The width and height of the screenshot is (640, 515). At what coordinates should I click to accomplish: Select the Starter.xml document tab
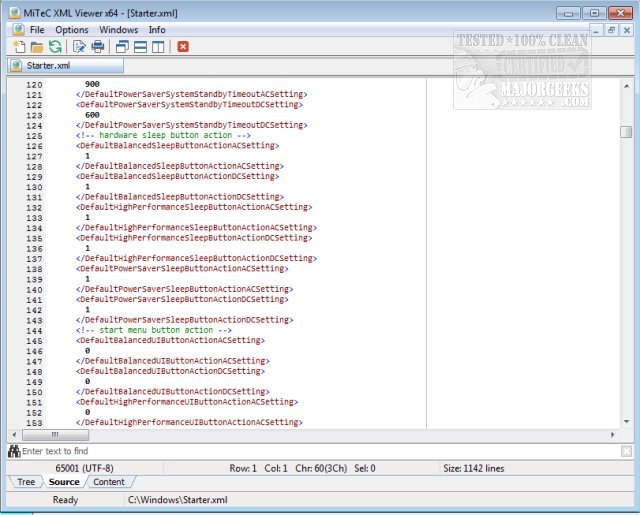65,66
